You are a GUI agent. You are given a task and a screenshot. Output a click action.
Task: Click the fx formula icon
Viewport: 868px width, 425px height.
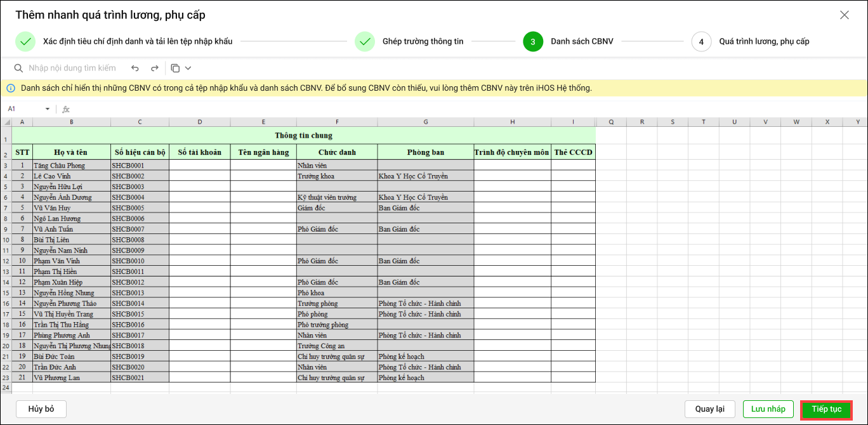pyautogui.click(x=65, y=109)
